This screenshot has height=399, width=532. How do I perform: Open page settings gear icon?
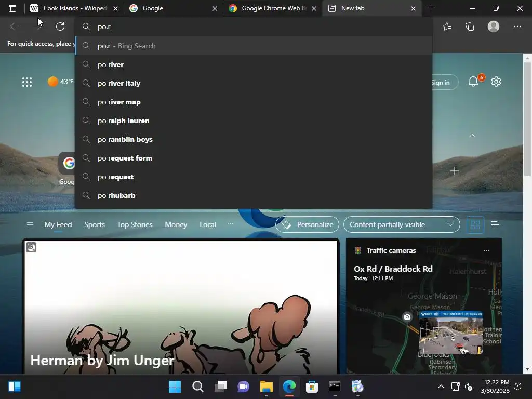pyautogui.click(x=496, y=82)
